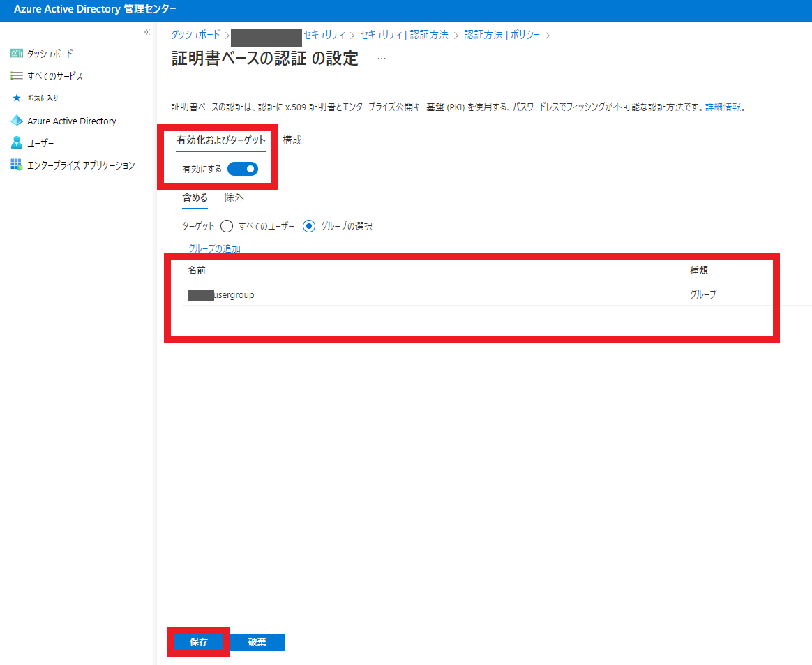
Task: Click the 破棄 button
Action: (x=257, y=642)
